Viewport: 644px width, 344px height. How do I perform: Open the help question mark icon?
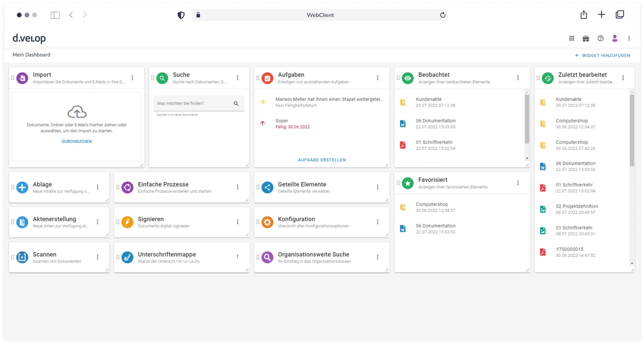tap(600, 39)
